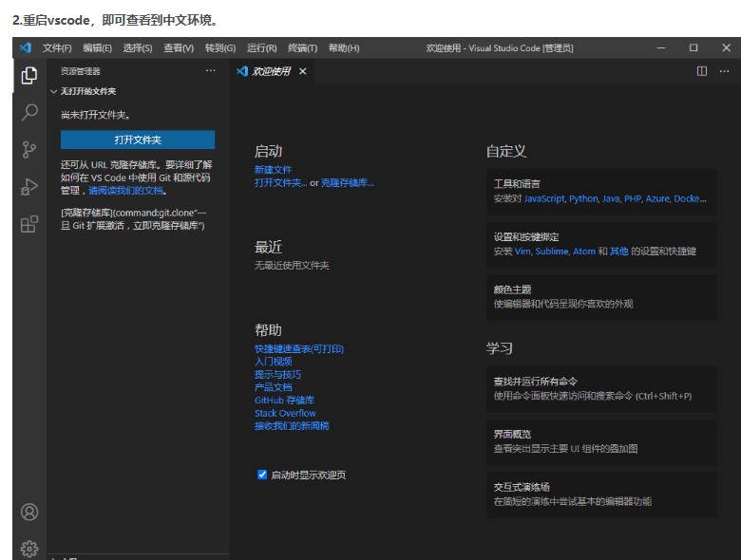
Task: Close the 欢迎使用 tab
Action: point(302,71)
